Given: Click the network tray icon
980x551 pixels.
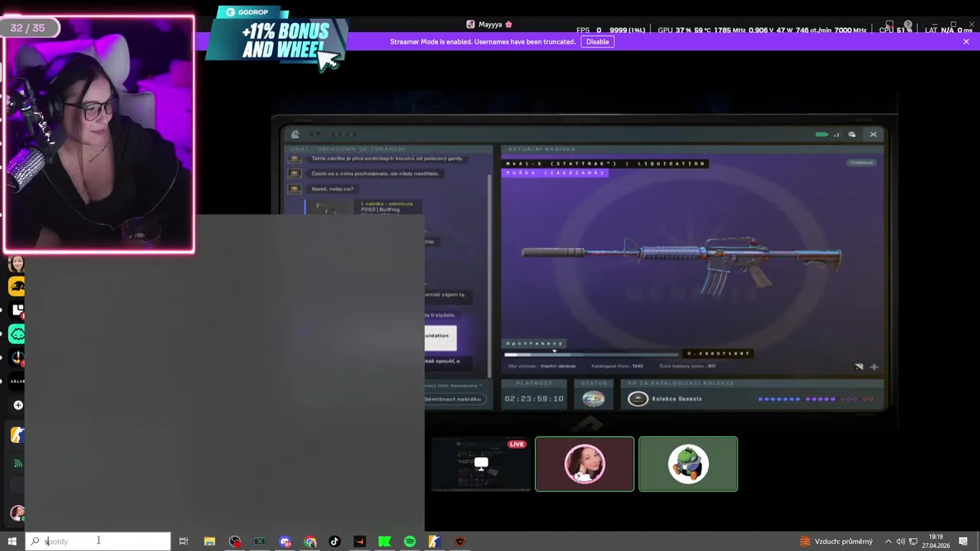Looking at the screenshot, I should point(913,541).
